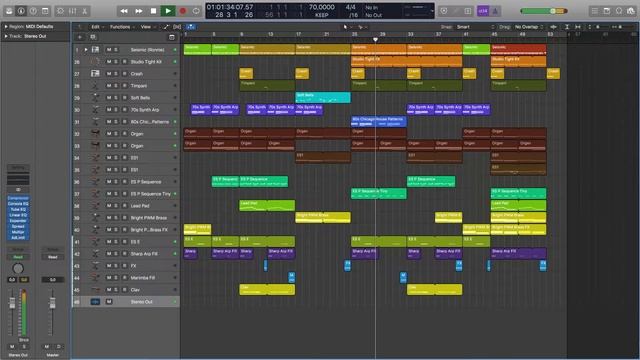Viewport: 640px width, 360px height.
Task: Click the Vertical Auto Zoom button
Action: tap(567, 27)
